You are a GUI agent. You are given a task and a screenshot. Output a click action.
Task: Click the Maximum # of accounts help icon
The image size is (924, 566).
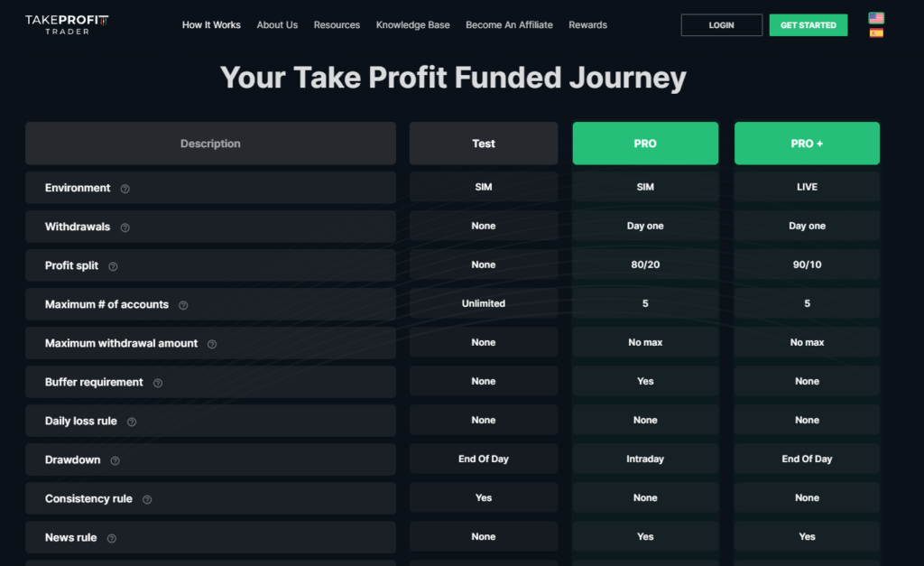pyautogui.click(x=183, y=304)
